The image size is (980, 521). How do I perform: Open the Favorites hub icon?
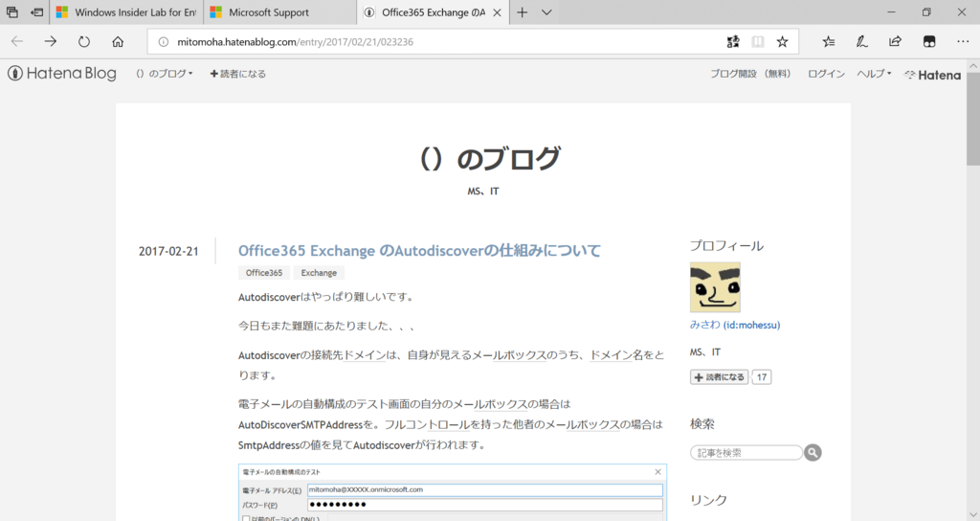[x=829, y=42]
